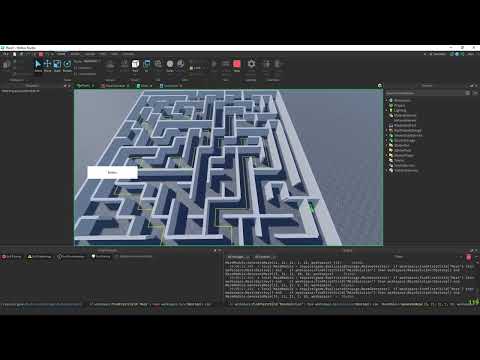Viewport: 480px width, 360px height.
Task: Insert a Part with the white cube icon
Action: [135, 65]
